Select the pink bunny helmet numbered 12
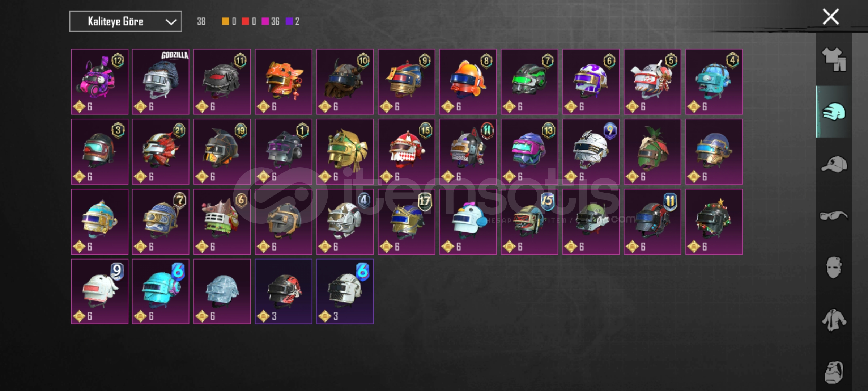 99,82
